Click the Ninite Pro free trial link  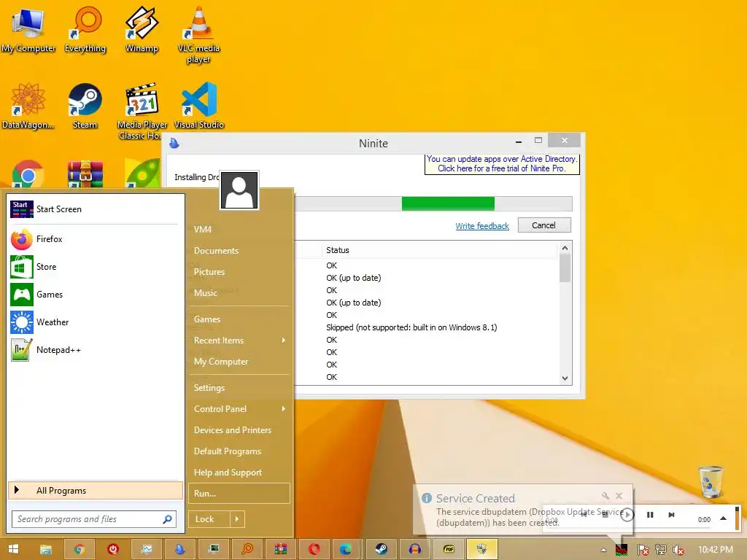[x=502, y=164]
